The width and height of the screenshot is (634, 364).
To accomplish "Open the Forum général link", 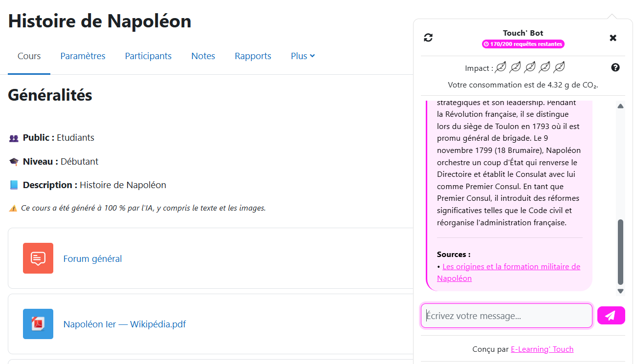I will pos(92,259).
